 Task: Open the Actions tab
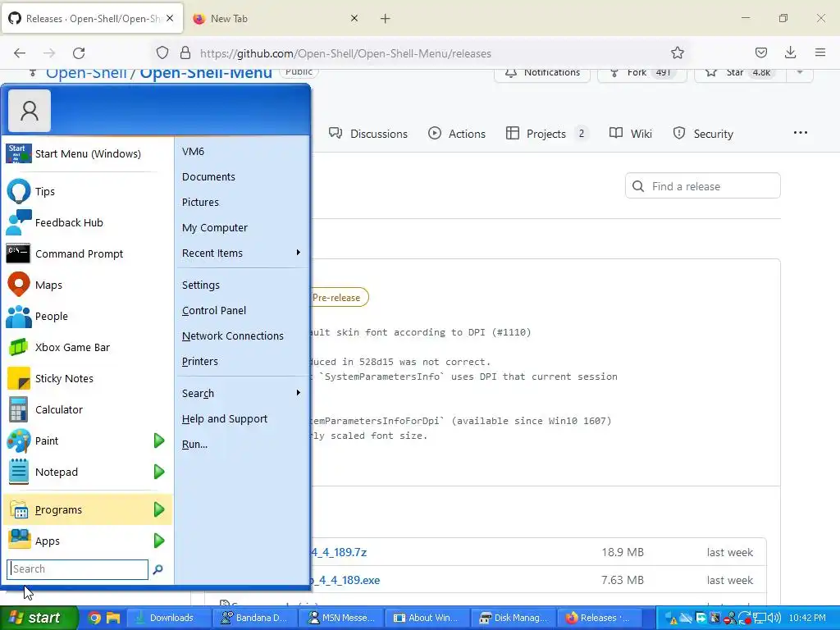(457, 134)
